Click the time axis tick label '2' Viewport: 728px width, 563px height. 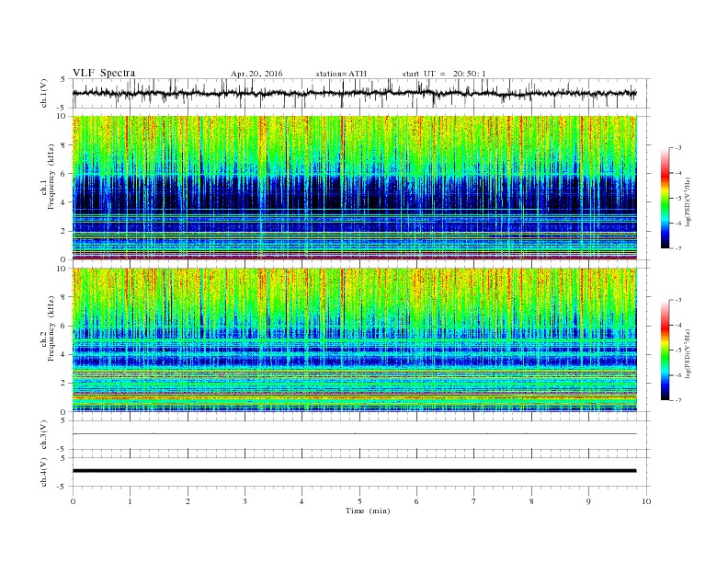[x=188, y=501]
